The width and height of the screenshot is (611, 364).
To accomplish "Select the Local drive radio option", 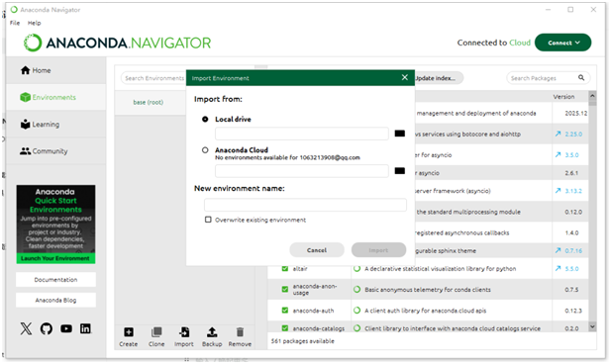I will click(x=205, y=119).
